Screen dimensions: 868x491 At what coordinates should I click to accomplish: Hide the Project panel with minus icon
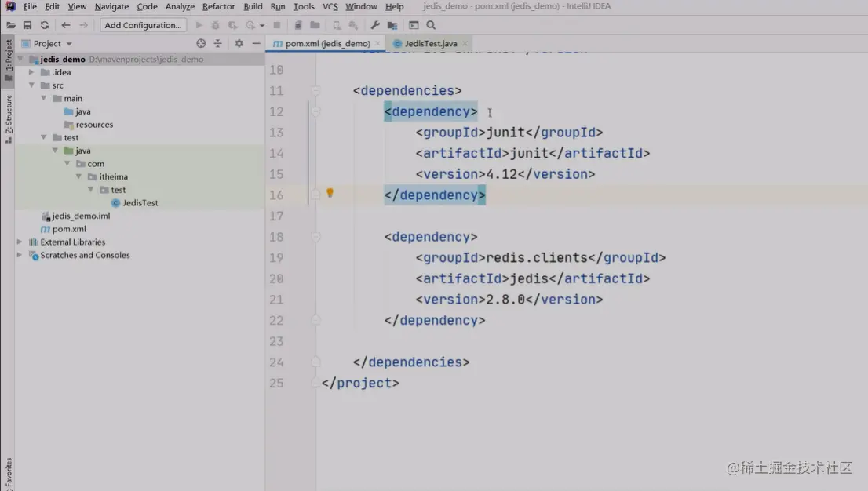pos(257,44)
